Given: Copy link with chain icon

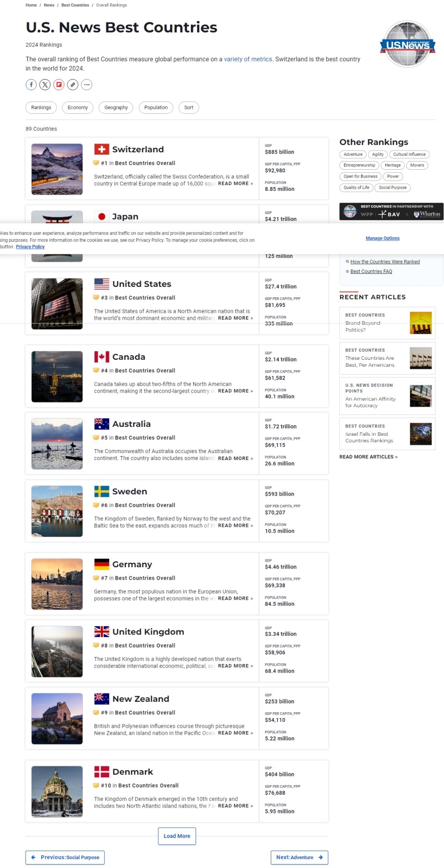Looking at the screenshot, I should click(x=73, y=85).
